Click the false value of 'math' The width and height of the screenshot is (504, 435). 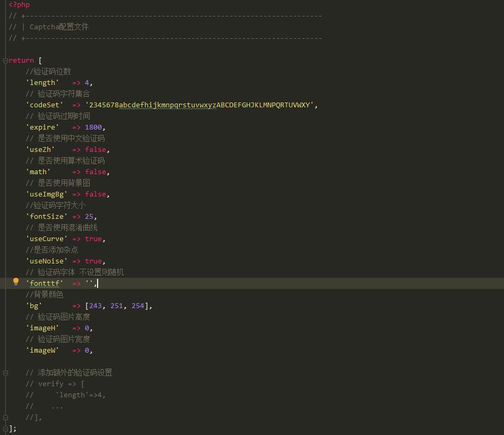[95, 172]
